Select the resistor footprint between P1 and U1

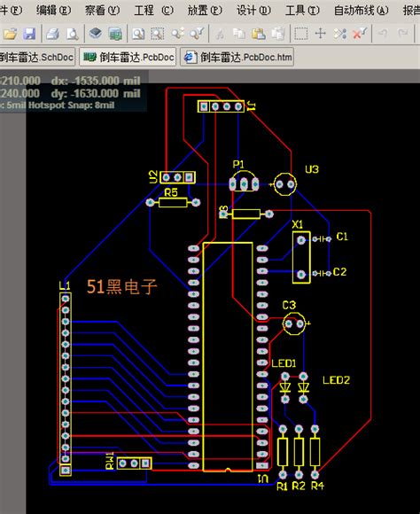point(246,214)
